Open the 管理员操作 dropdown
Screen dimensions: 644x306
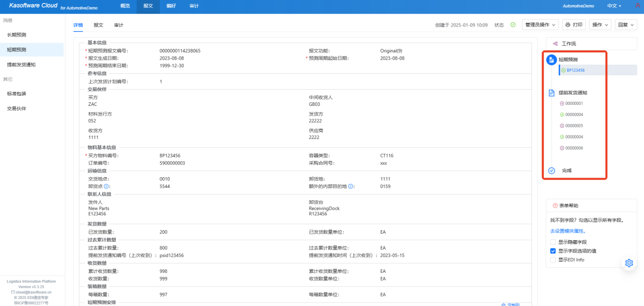pos(541,24)
